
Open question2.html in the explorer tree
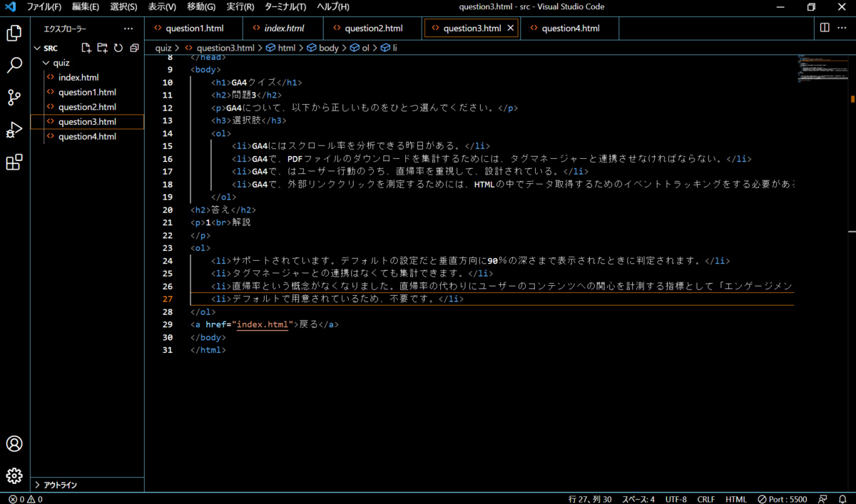pyautogui.click(x=87, y=107)
